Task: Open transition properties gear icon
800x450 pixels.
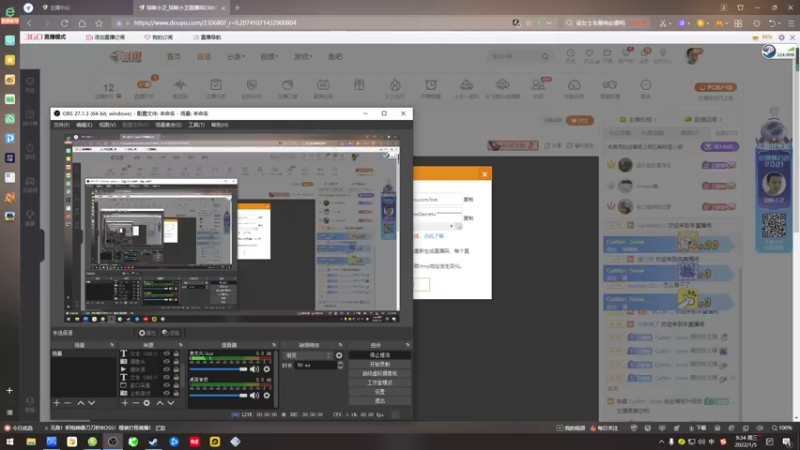Action: (339, 355)
